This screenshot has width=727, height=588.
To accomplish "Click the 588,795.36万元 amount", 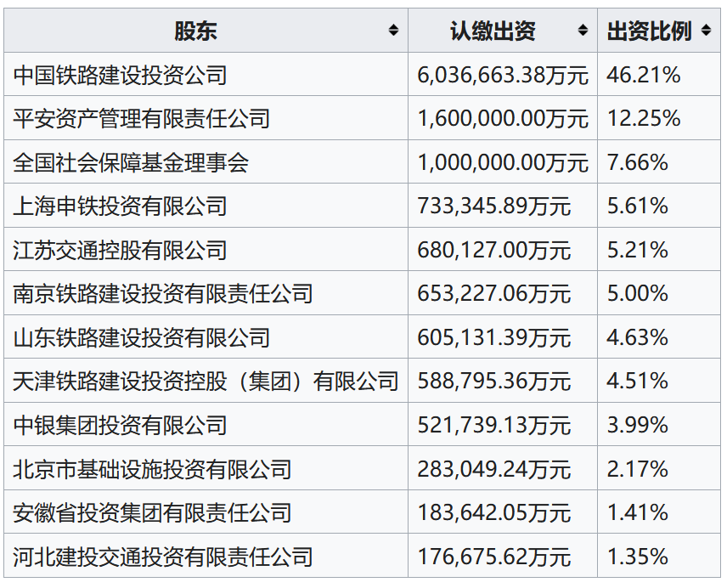I will pyautogui.click(x=493, y=382).
